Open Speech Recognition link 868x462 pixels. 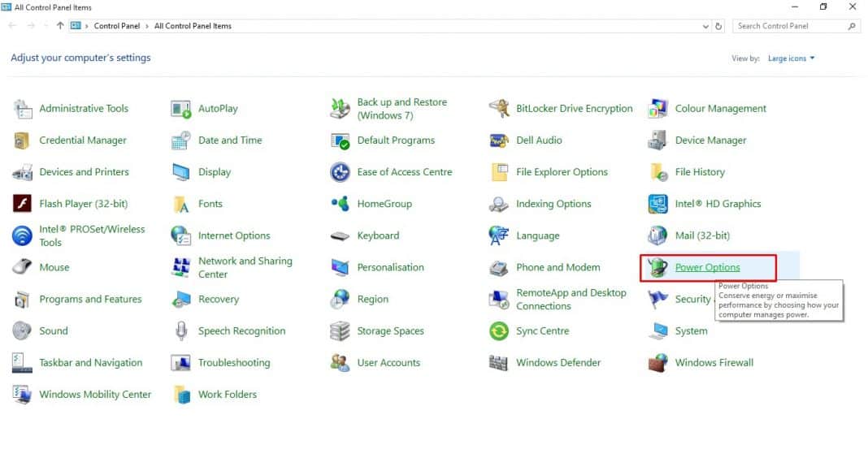(x=242, y=330)
